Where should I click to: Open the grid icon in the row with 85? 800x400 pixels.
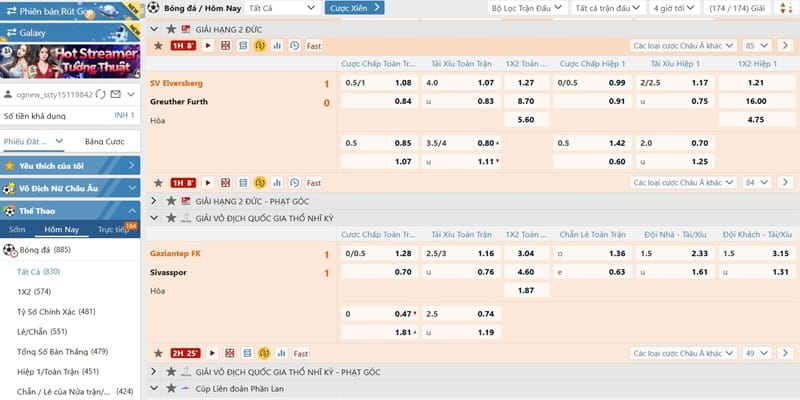click(226, 46)
